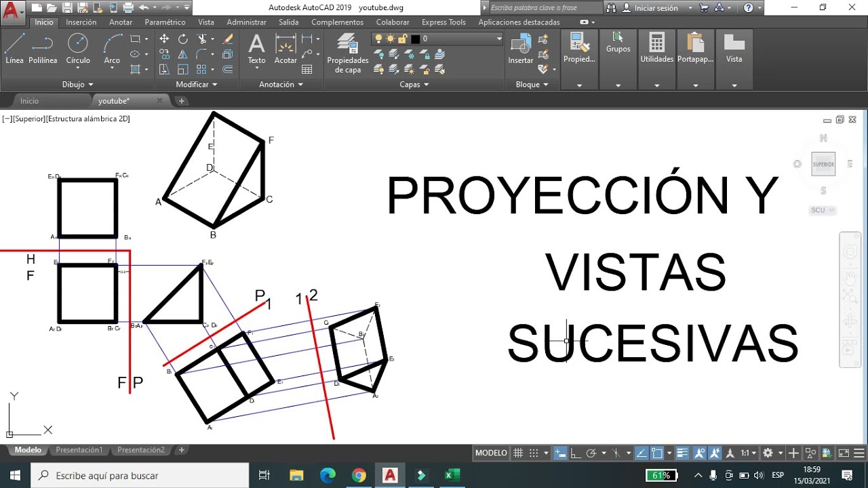Open the annotation scale 1:1 dropdown

tap(748, 453)
